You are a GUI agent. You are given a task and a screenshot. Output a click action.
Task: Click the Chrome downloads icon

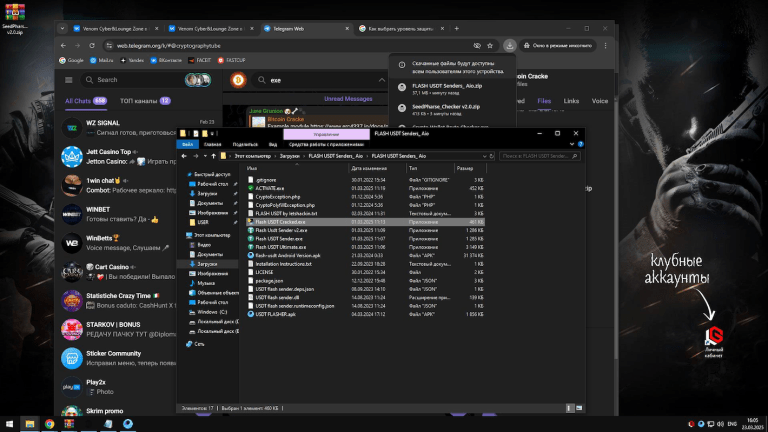click(509, 46)
